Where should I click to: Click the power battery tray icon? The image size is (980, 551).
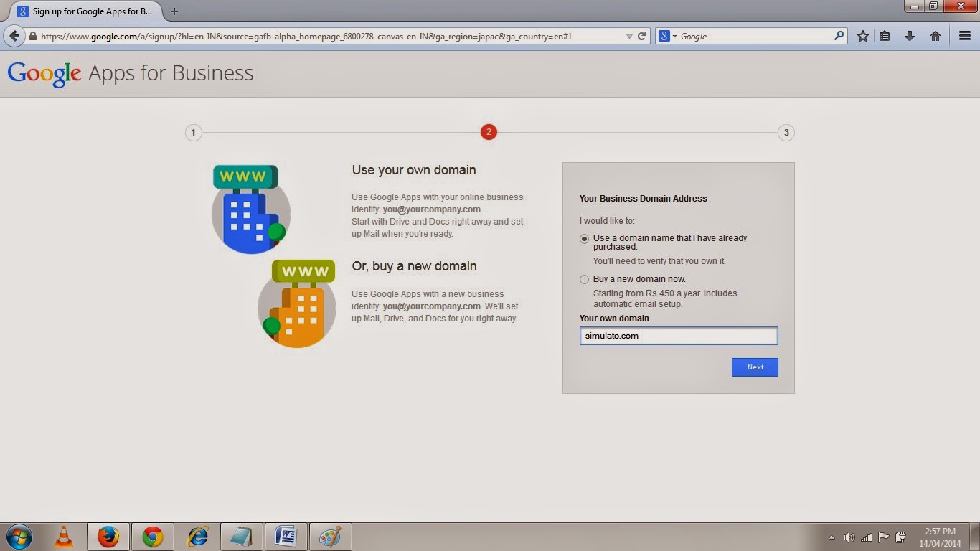pyautogui.click(x=901, y=537)
